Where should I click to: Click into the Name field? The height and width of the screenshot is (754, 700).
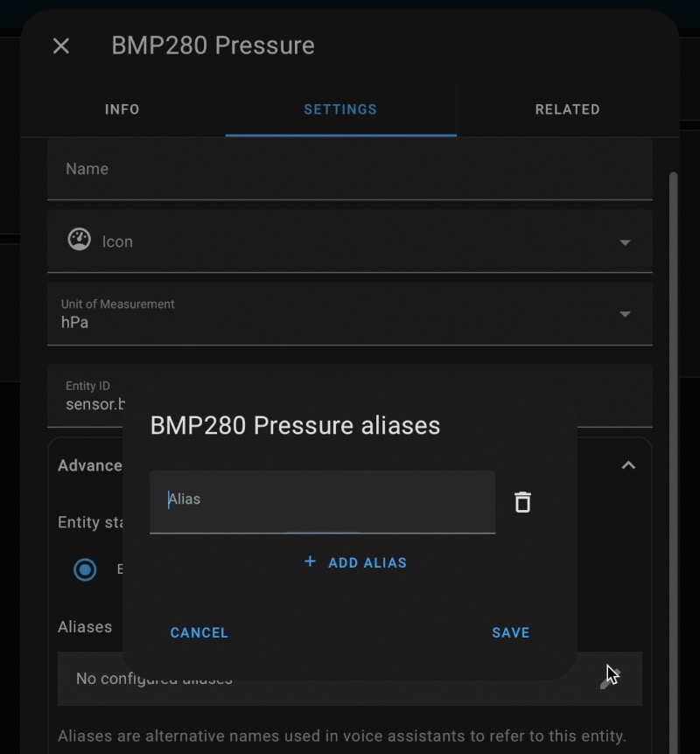[350, 169]
